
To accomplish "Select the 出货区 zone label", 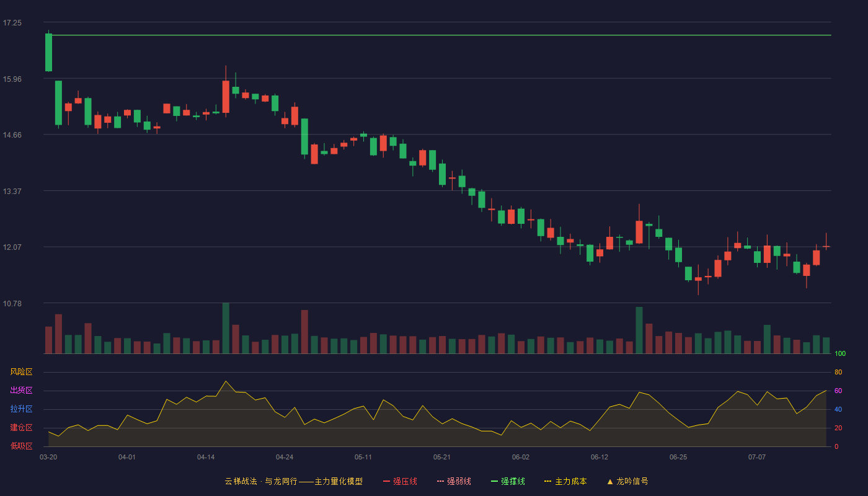I will click(x=21, y=391).
